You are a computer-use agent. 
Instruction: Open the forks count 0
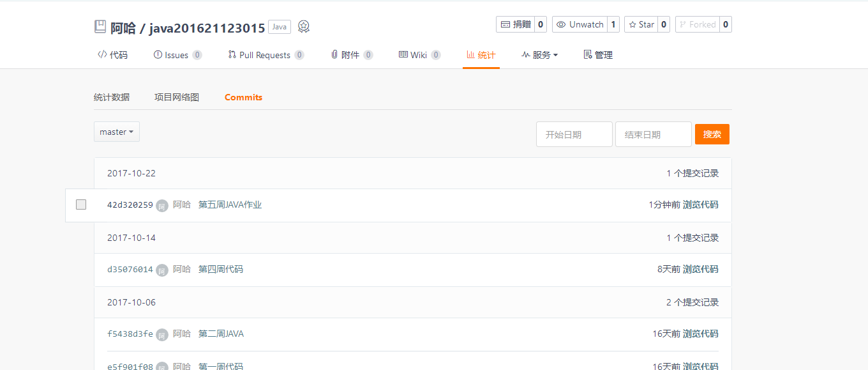[725, 24]
